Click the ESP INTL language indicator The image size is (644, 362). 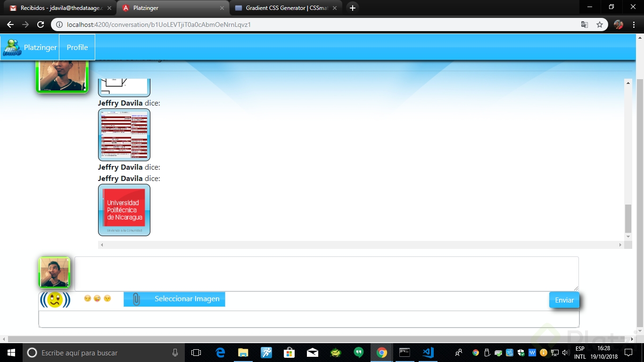tap(580, 353)
